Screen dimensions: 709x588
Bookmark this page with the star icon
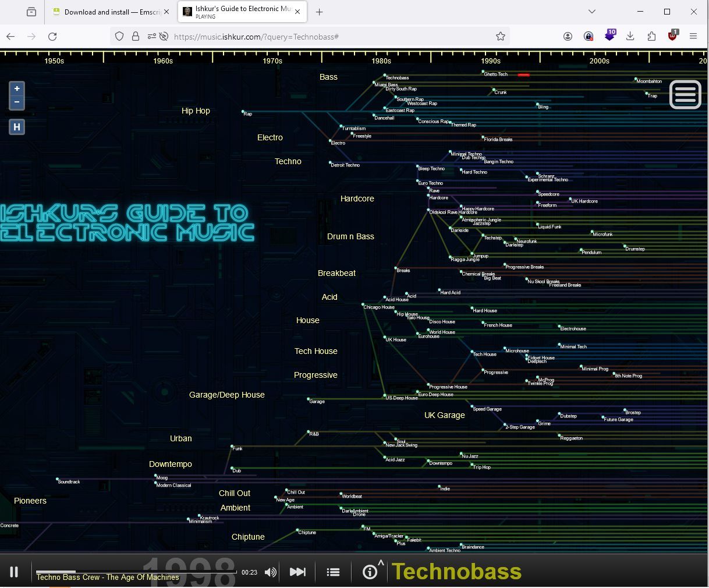pyautogui.click(x=501, y=36)
